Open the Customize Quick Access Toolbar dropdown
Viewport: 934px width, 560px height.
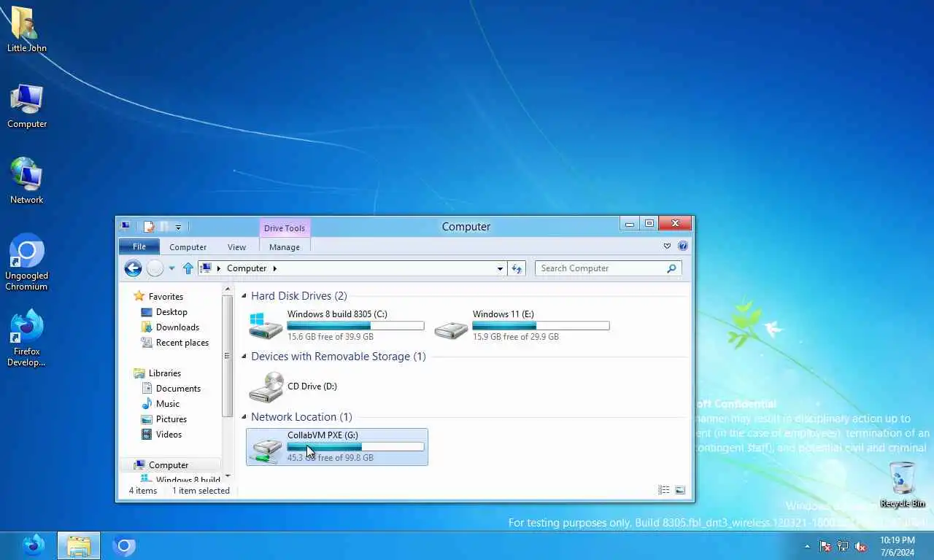pyautogui.click(x=178, y=227)
